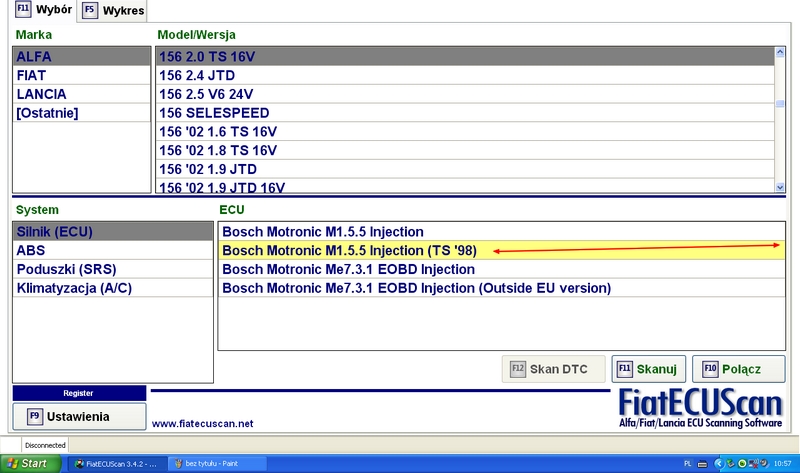800x473 pixels.
Task: Select ABS system
Action: pos(113,251)
